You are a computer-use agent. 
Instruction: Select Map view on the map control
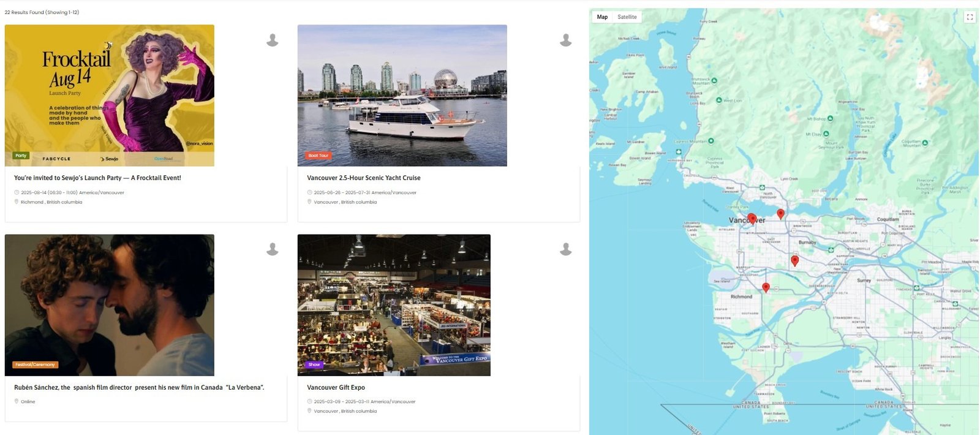click(602, 17)
